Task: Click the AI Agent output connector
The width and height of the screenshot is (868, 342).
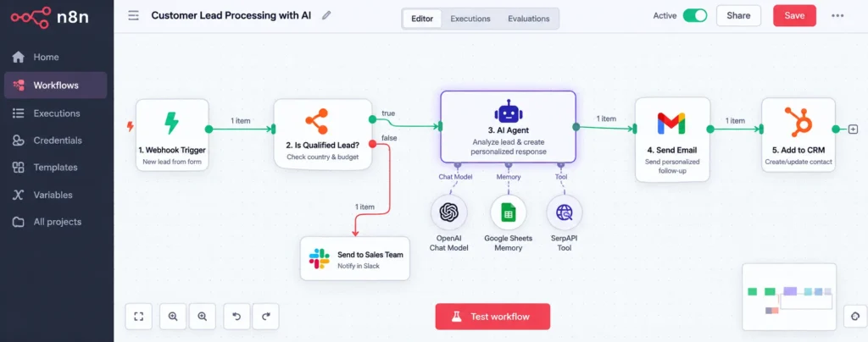Action: click(576, 127)
